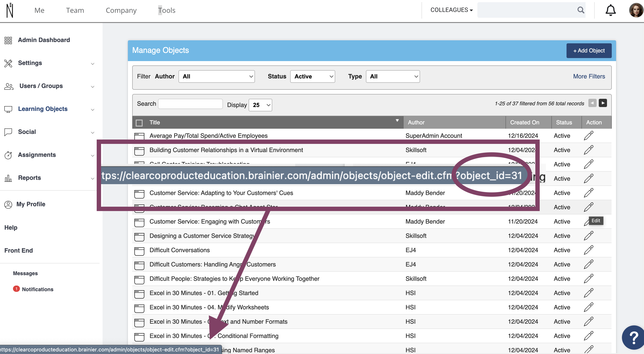Click the Learning Objects monitor icon
The image size is (644, 354).
[x=8, y=109]
